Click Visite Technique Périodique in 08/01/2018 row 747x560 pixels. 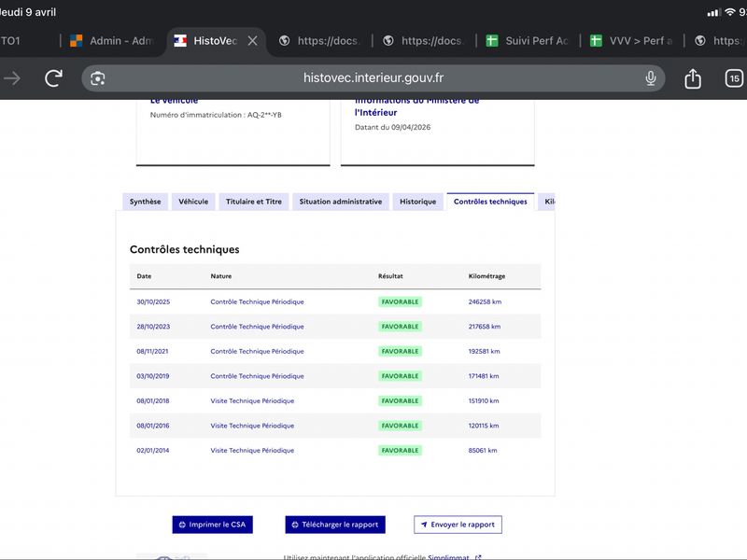(x=252, y=401)
